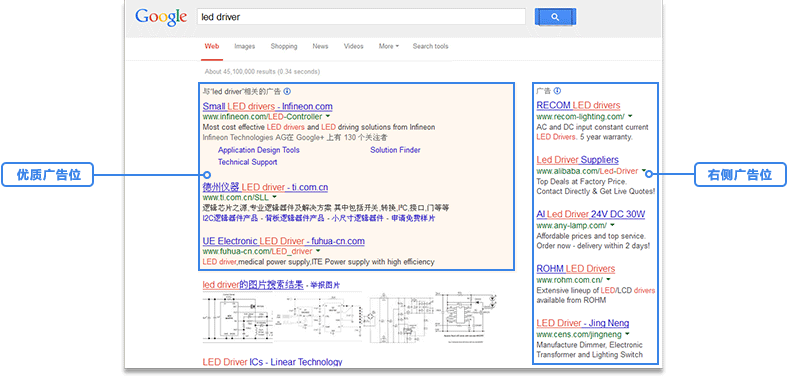
Task: Click the blue magnifier search button
Action: (555, 17)
